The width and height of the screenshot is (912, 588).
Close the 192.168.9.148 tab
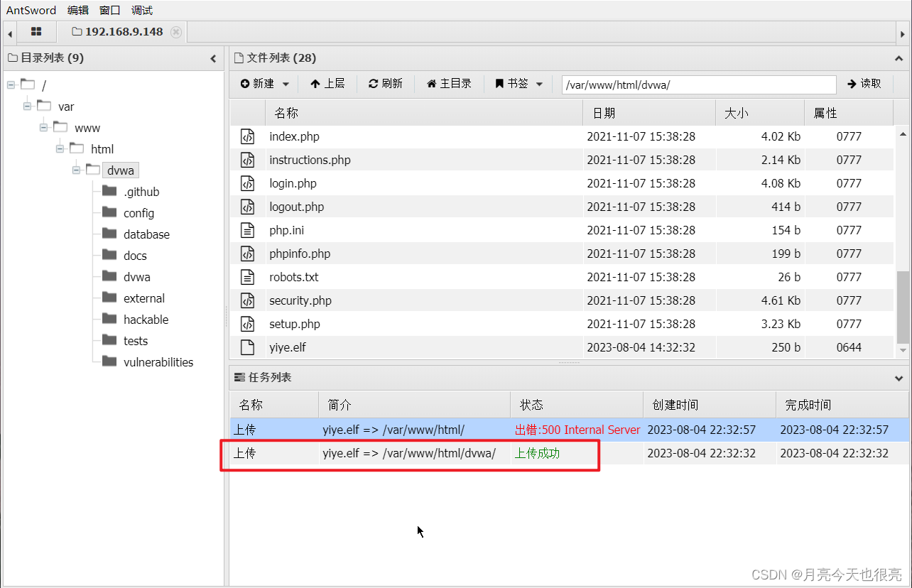176,32
